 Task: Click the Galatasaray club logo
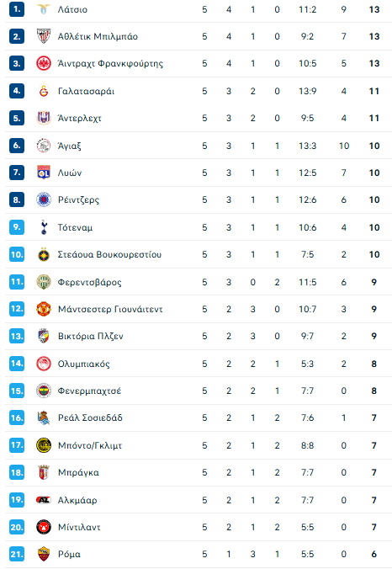44,91
